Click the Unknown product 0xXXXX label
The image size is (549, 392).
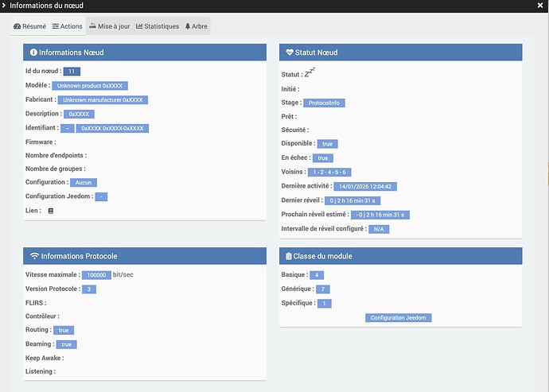click(90, 86)
